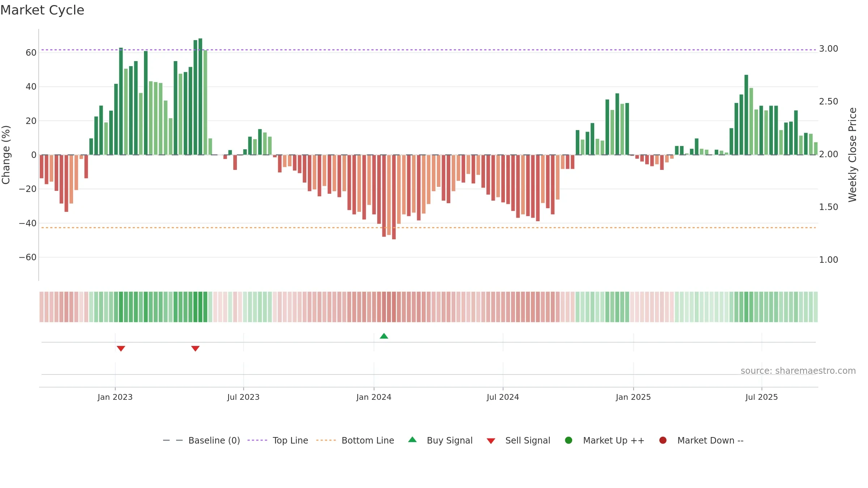Click the gray dashed line sample in the legend
Screen dimensions: 868x488
tap(173, 440)
